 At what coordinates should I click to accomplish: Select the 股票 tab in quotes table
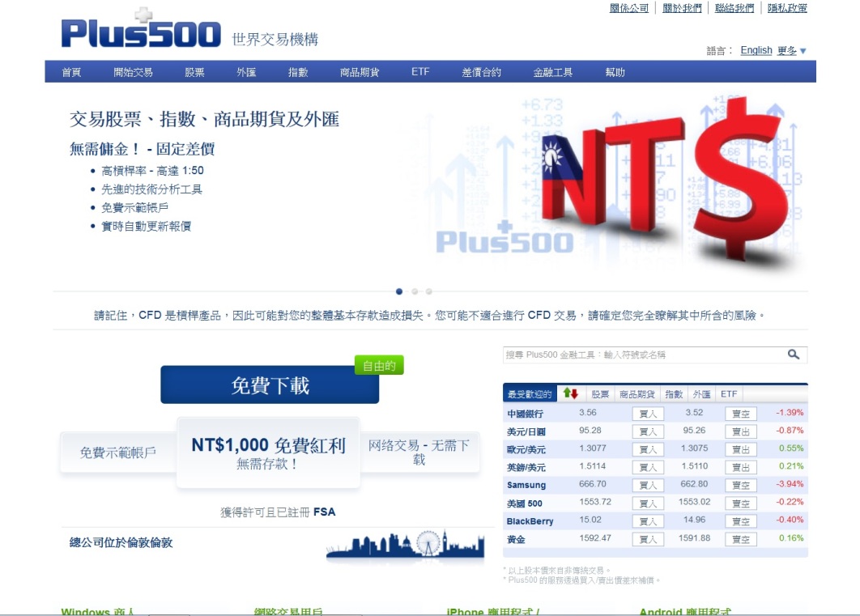click(600, 394)
